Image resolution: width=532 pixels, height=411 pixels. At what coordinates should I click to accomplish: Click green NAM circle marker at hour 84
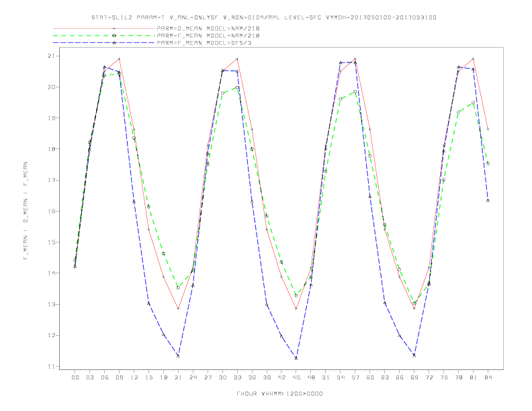pos(488,163)
